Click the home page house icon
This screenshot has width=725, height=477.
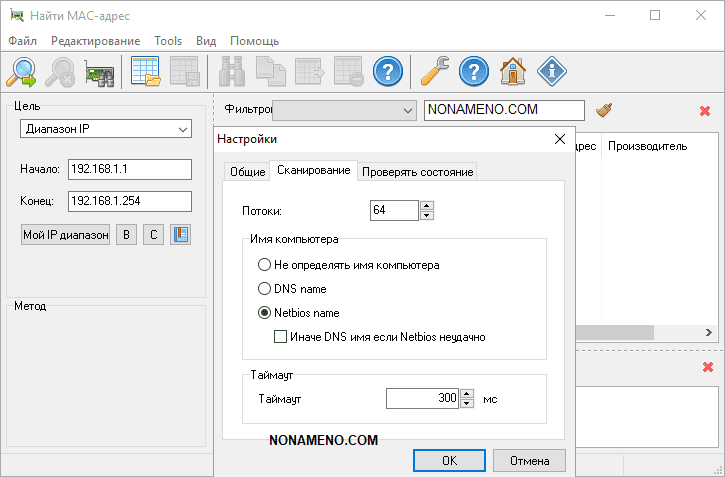point(512,72)
